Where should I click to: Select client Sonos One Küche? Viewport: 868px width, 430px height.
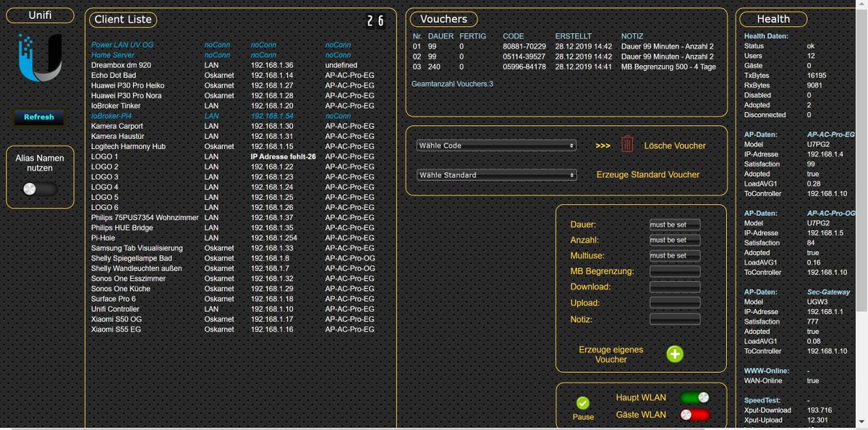pyautogui.click(x=121, y=288)
